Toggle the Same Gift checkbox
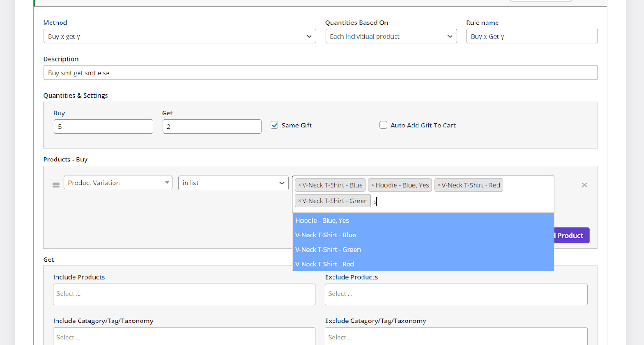644x345 pixels. (x=274, y=125)
